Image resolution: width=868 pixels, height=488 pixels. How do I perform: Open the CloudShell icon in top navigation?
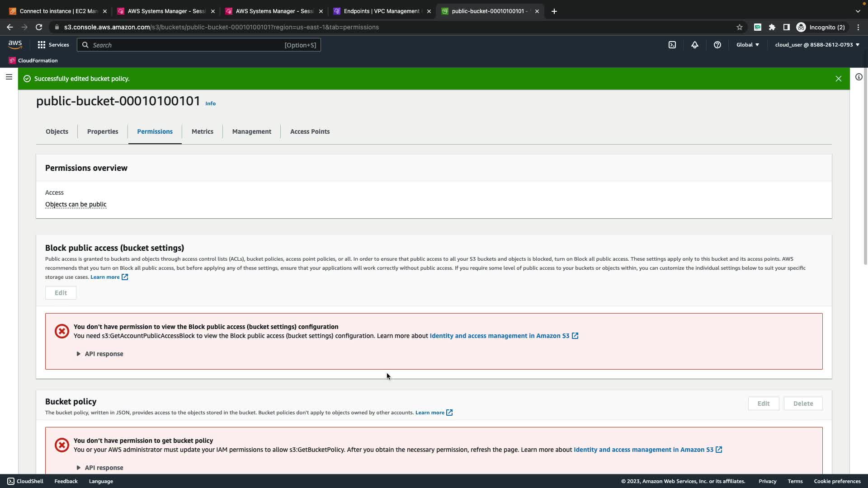[x=672, y=45]
